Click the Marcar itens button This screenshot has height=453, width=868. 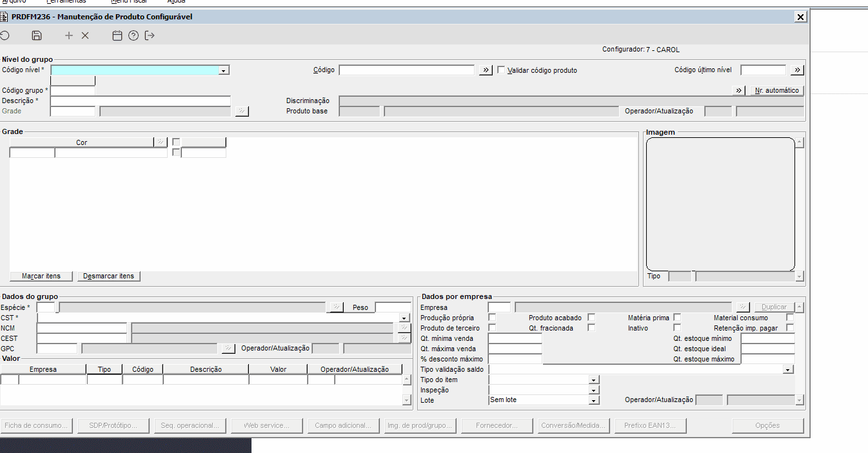[41, 276]
